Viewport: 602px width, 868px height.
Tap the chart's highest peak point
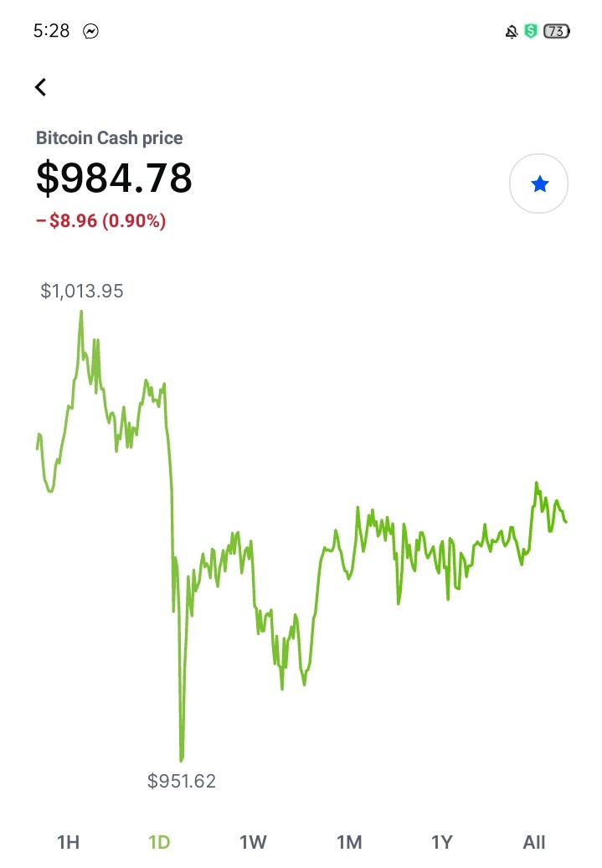(81, 313)
